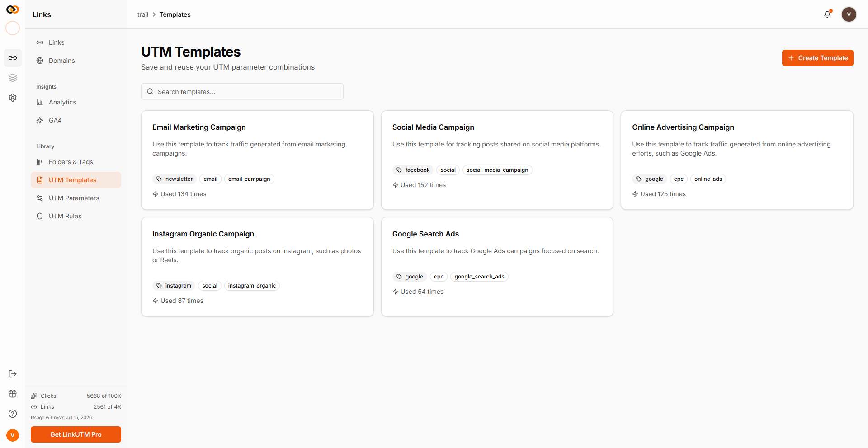Click the email_campaign tag
This screenshot has width=868, height=448.
[x=249, y=179]
